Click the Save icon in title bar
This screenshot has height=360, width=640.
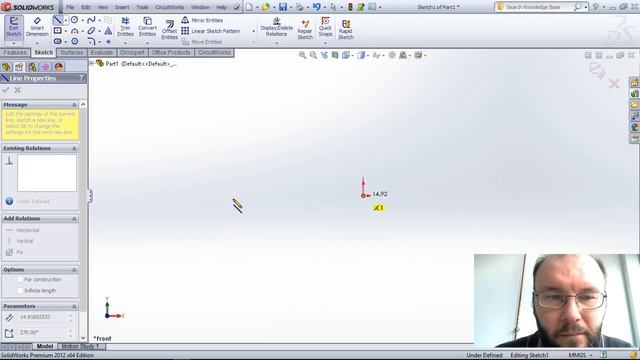tap(282, 7)
